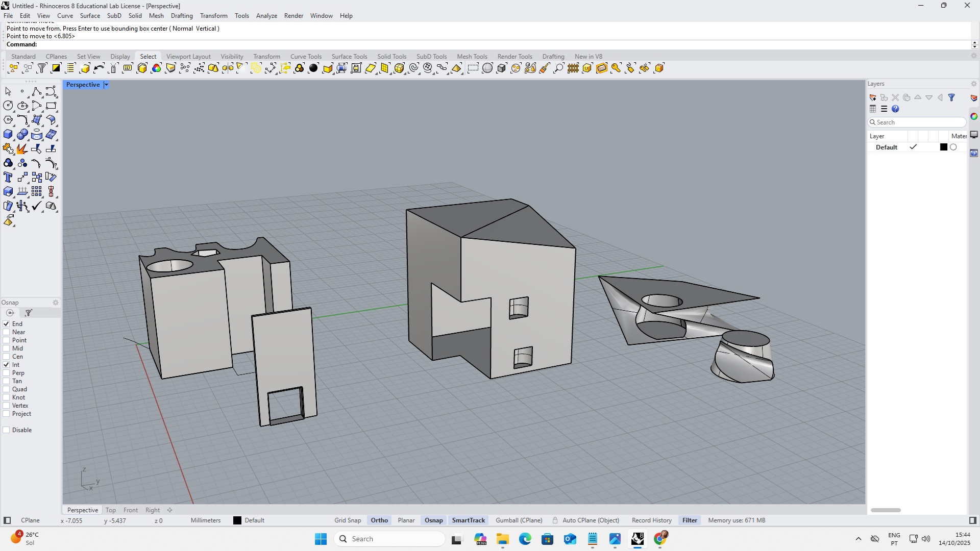Click the Rectangle drawing tool
Screen dimensions: 980x551
click(51, 106)
